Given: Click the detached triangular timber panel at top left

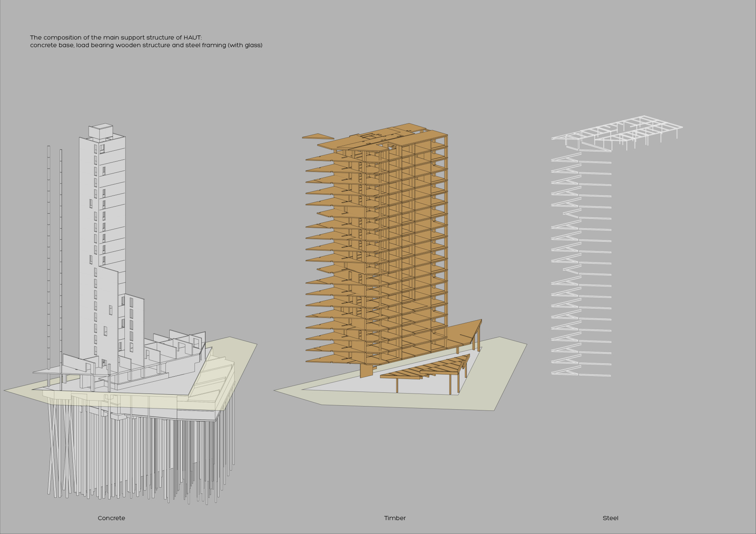Looking at the screenshot, I should 317,137.
